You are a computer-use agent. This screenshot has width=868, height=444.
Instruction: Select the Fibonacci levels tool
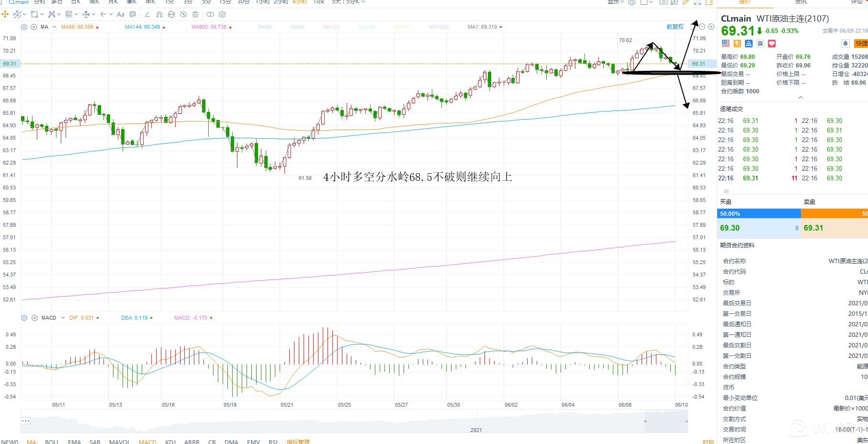click(x=69, y=14)
